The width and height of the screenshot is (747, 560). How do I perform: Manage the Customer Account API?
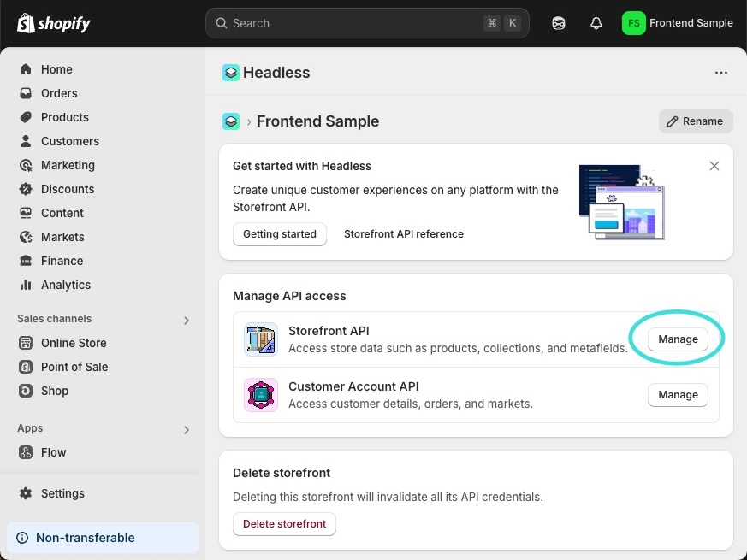click(678, 395)
